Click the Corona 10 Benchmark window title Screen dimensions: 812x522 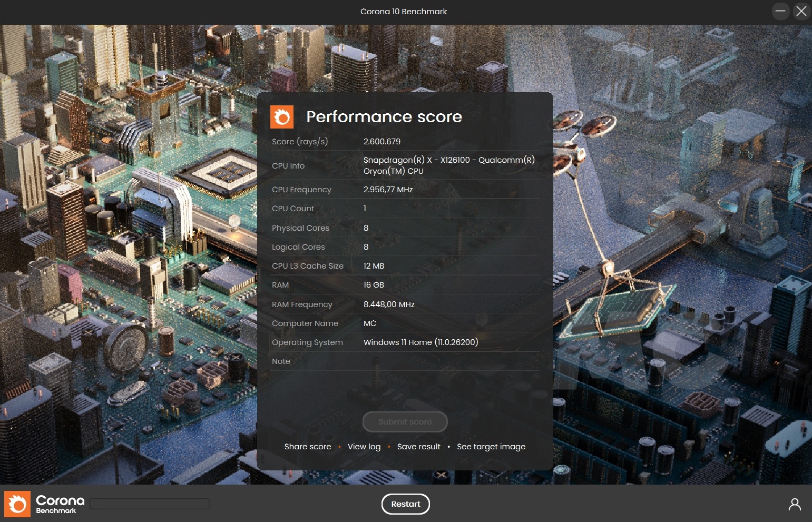point(404,12)
